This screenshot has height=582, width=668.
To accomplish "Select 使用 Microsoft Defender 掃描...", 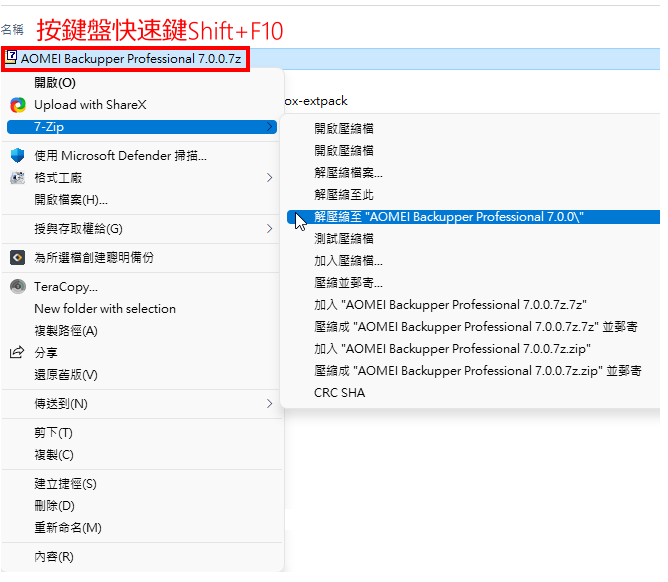I will [x=121, y=156].
